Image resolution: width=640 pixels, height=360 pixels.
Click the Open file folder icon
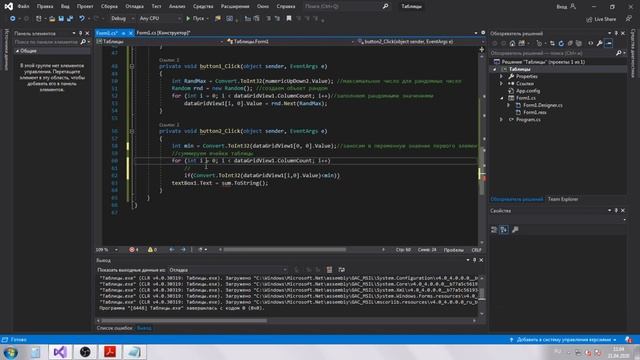(x=52, y=19)
